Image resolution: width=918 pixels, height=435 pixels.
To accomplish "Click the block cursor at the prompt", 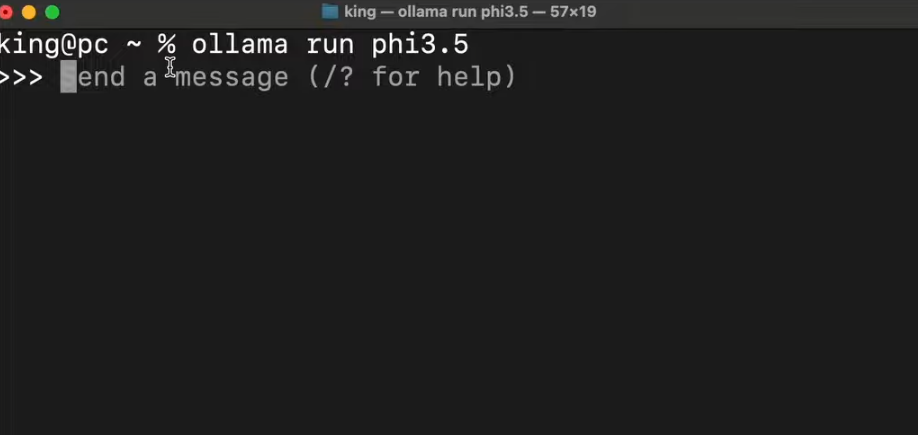I will (68, 77).
